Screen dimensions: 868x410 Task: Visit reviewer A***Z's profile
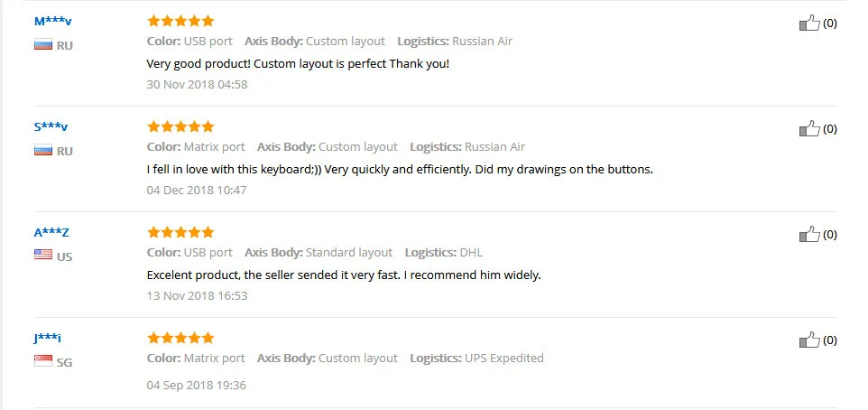pyautogui.click(x=51, y=232)
